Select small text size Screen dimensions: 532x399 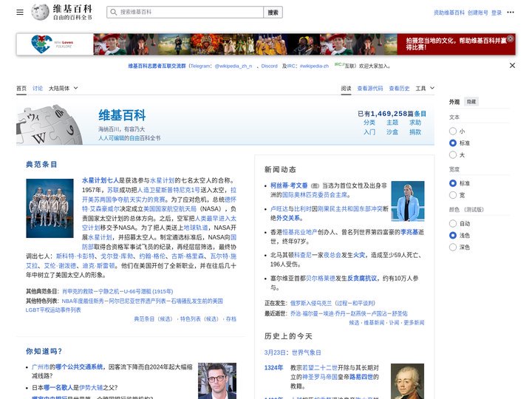pyautogui.click(x=453, y=131)
